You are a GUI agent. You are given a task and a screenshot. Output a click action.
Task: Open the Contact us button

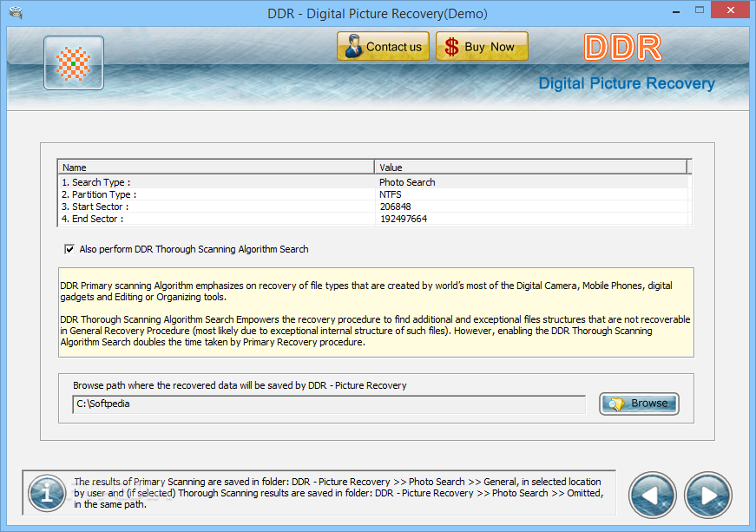(384, 46)
